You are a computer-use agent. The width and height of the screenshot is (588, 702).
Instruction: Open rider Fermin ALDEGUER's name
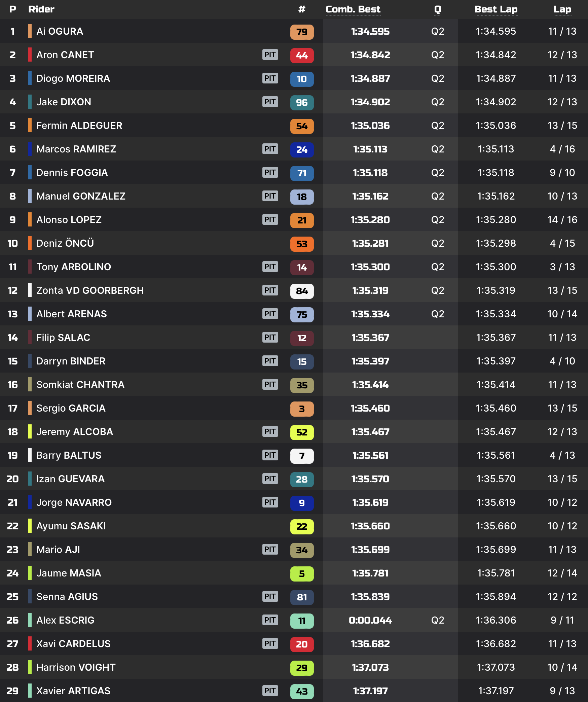click(79, 126)
